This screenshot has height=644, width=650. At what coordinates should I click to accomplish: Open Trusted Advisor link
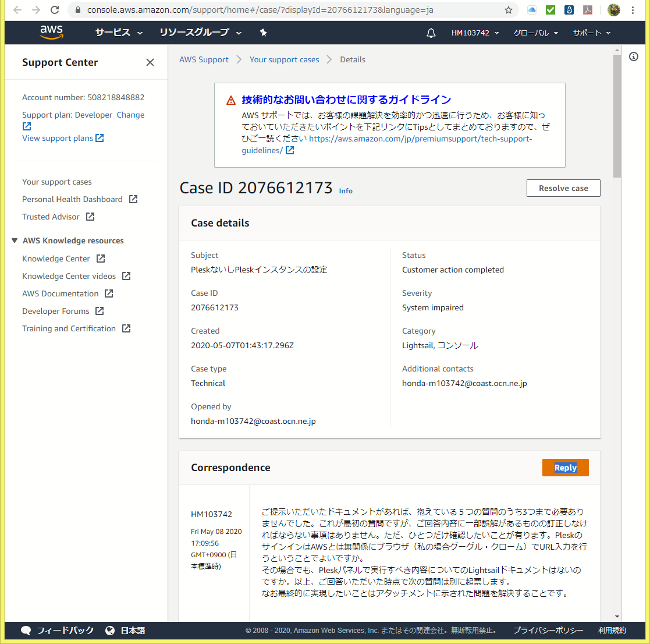tap(51, 217)
